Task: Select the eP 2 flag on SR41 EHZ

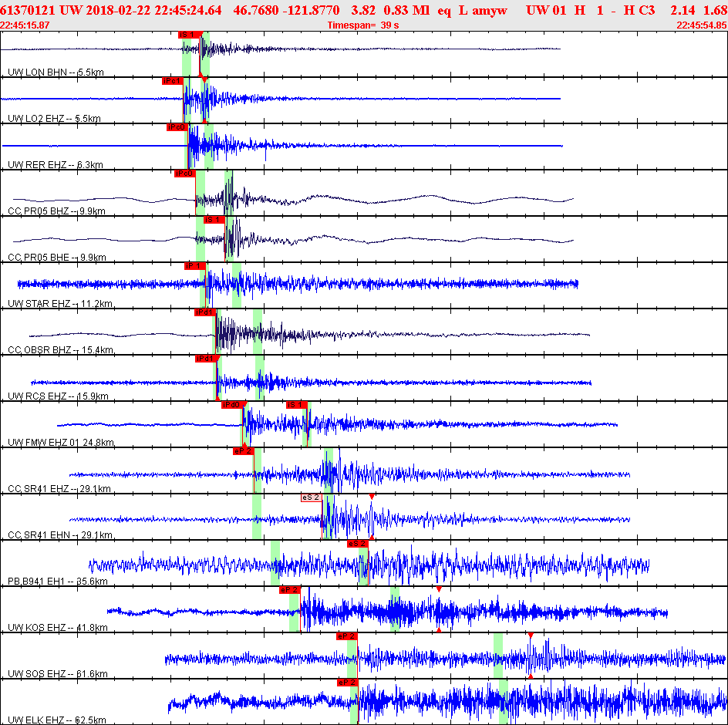Action: (243, 451)
